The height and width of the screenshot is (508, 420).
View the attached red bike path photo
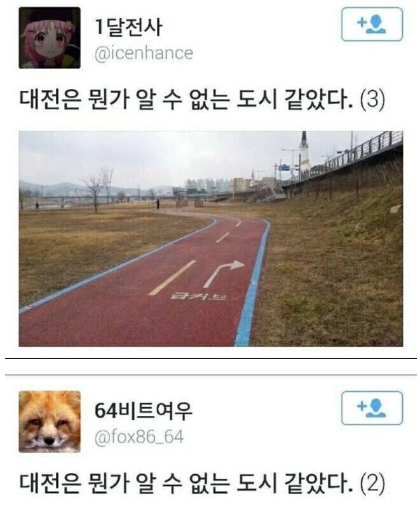(x=211, y=239)
